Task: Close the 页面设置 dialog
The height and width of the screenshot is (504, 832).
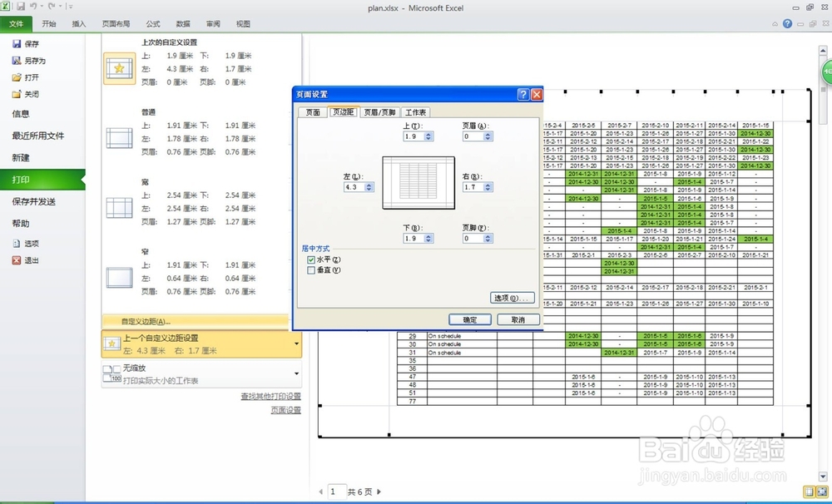Action: (x=537, y=95)
